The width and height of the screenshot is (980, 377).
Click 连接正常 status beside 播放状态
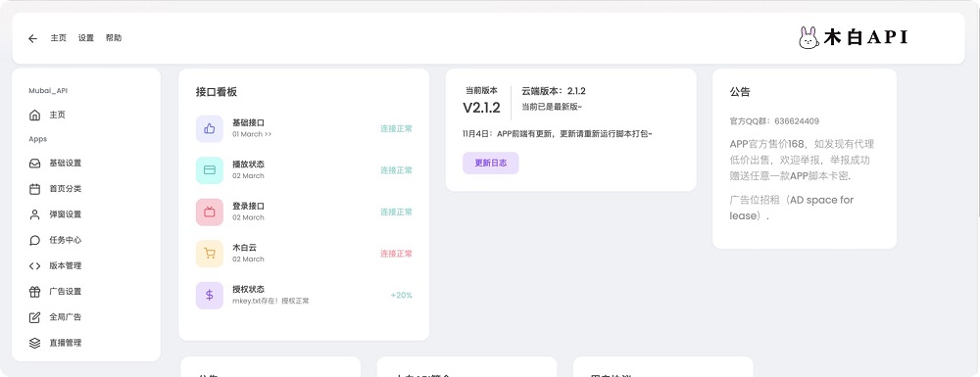click(396, 169)
